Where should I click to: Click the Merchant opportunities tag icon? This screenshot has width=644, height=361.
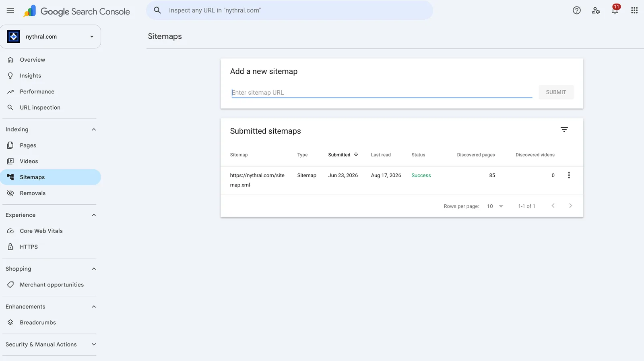(10, 285)
